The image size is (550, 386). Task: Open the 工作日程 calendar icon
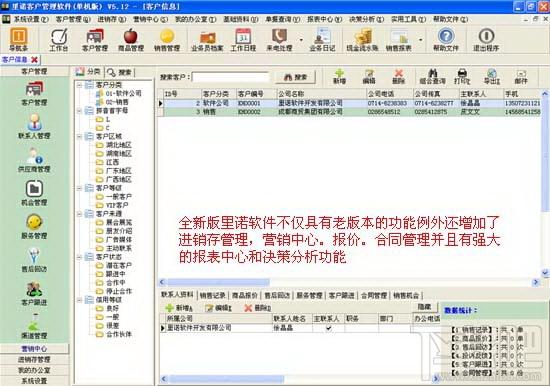(243, 40)
